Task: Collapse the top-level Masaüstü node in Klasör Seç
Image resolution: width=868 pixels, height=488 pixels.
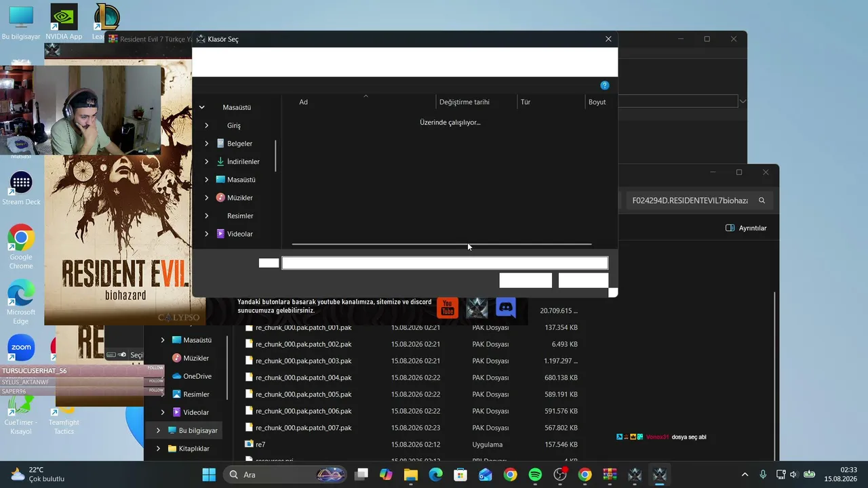Action: [x=201, y=107]
